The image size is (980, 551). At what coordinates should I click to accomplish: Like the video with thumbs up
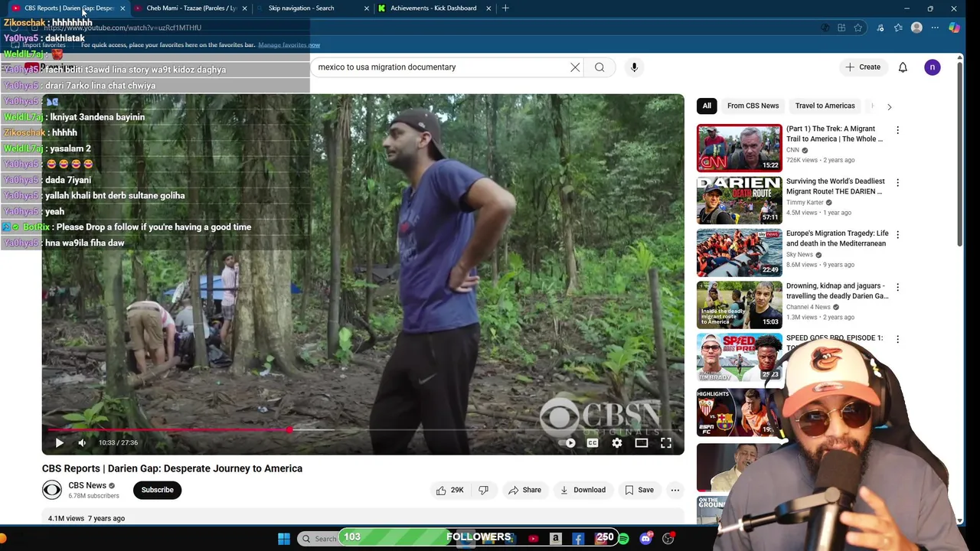[x=450, y=490]
